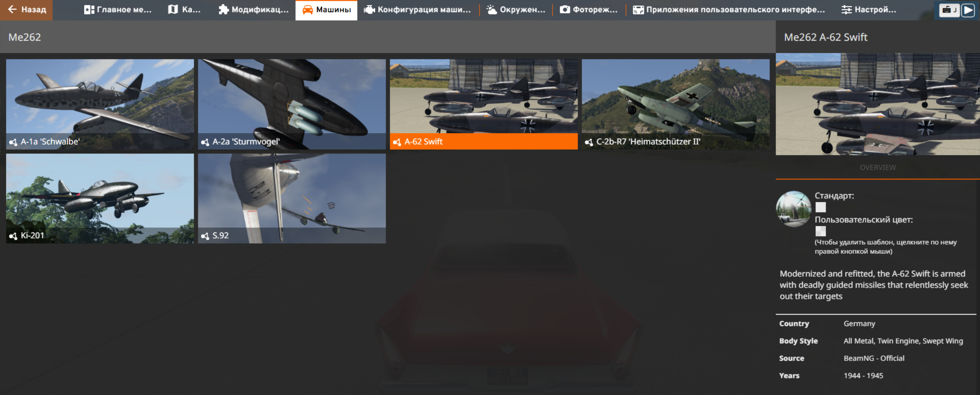Switch to the Модификац... tab
The height and width of the screenshot is (395, 980).
click(x=253, y=10)
